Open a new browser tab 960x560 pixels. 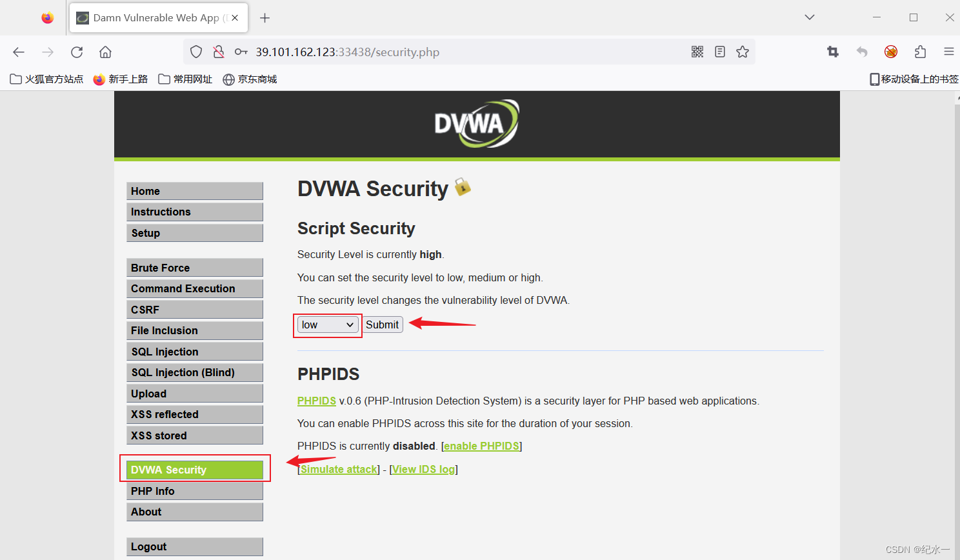tap(265, 18)
